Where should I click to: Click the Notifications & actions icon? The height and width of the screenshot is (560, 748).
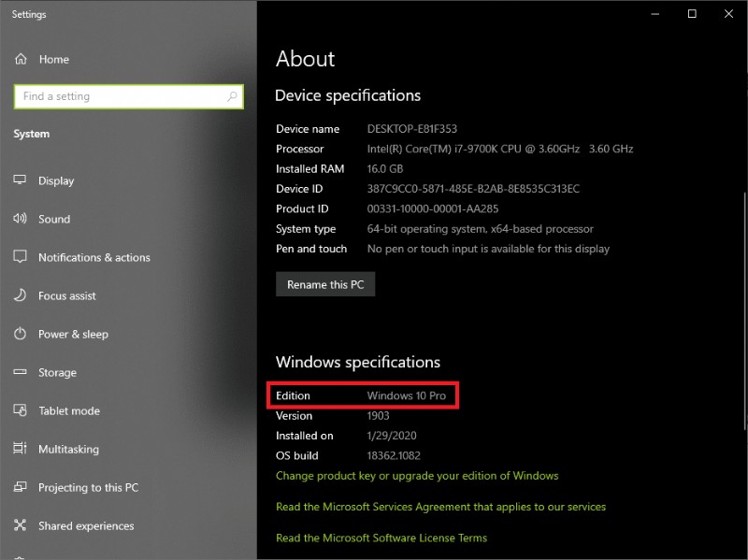tap(20, 256)
